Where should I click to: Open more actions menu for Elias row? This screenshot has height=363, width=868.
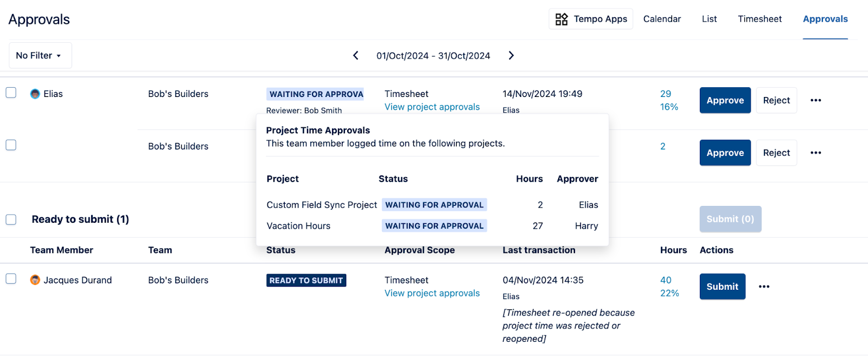coord(815,100)
